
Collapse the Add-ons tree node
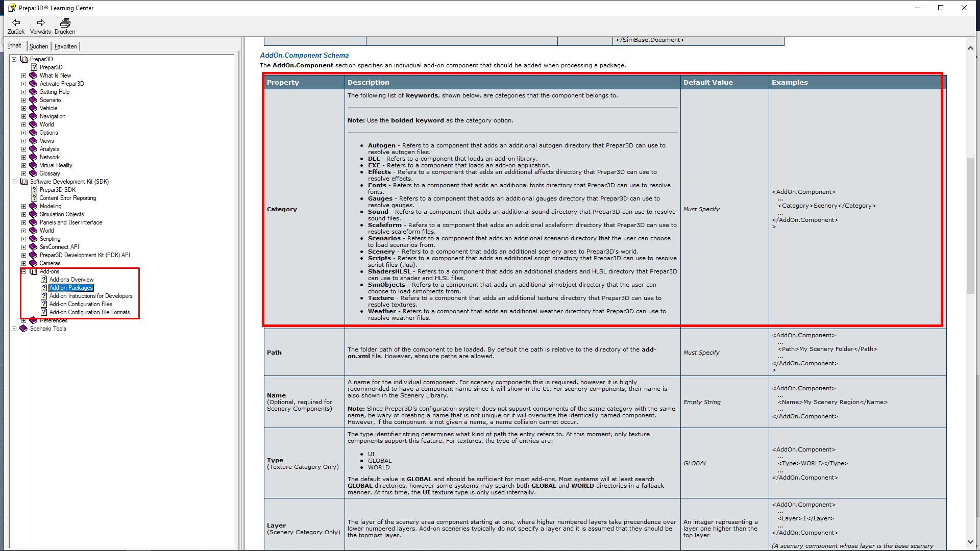click(x=23, y=271)
